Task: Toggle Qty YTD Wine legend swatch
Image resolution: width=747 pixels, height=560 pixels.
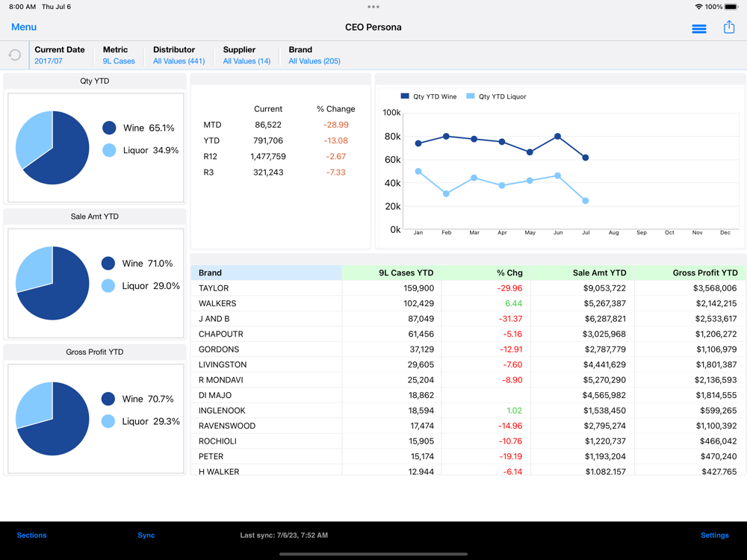Action: coord(405,96)
